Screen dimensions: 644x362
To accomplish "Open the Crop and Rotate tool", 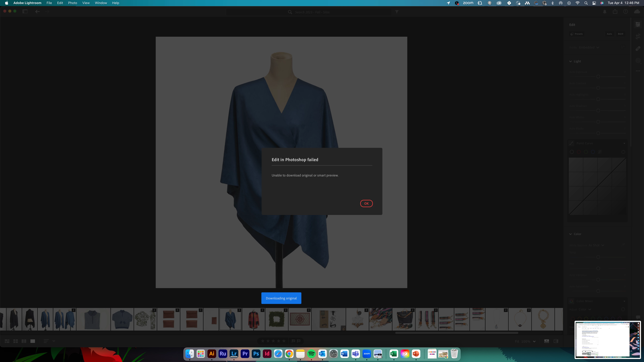I will 638,36.
